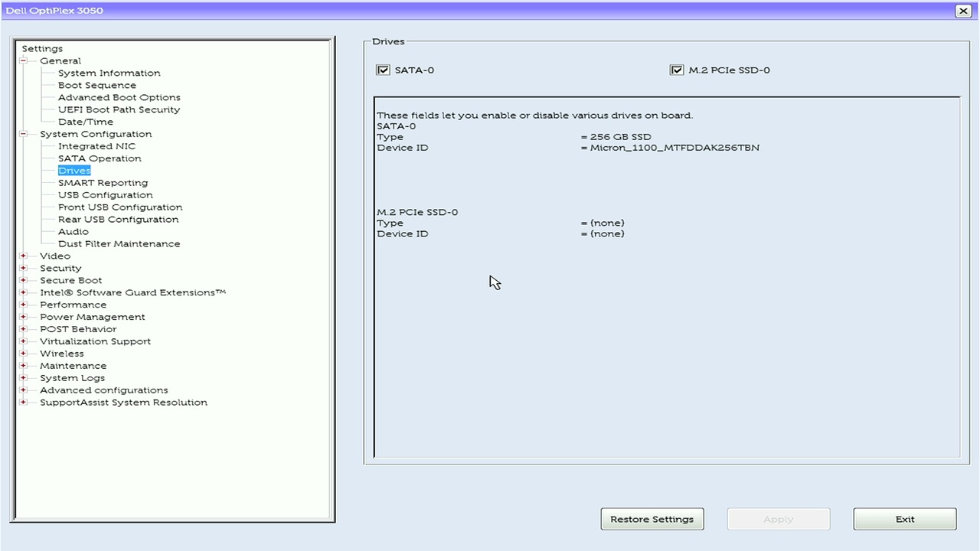Expand the Video section
Image resolution: width=980 pixels, height=551 pixels.
[x=23, y=256]
